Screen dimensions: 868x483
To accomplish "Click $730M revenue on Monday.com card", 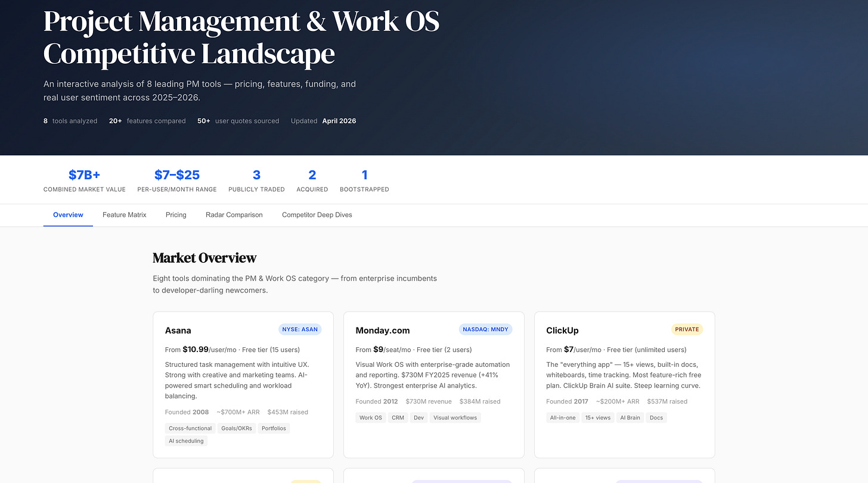I will click(429, 401).
